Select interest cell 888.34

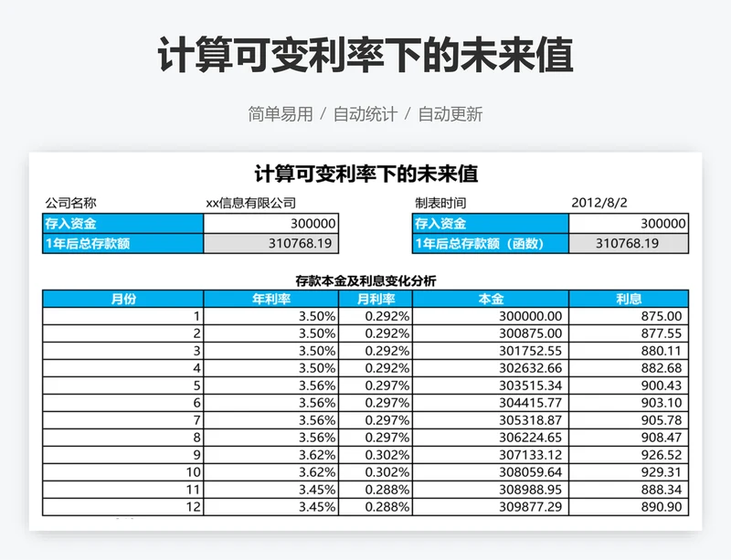click(629, 490)
